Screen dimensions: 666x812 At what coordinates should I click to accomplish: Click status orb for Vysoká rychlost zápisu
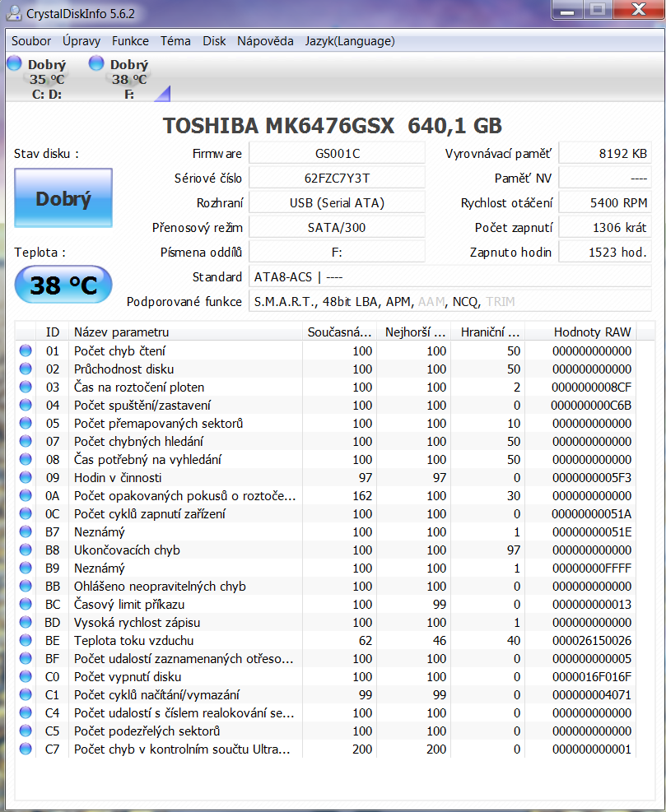pos(26,623)
